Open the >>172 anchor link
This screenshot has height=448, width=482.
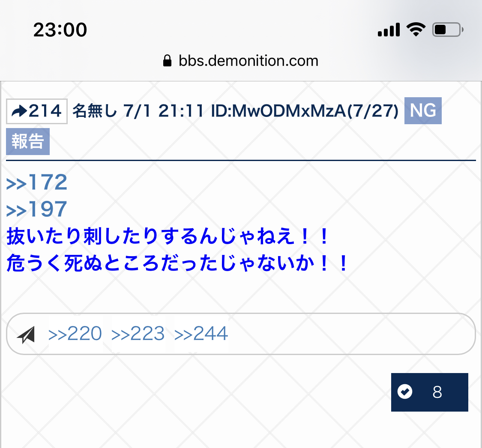point(36,182)
